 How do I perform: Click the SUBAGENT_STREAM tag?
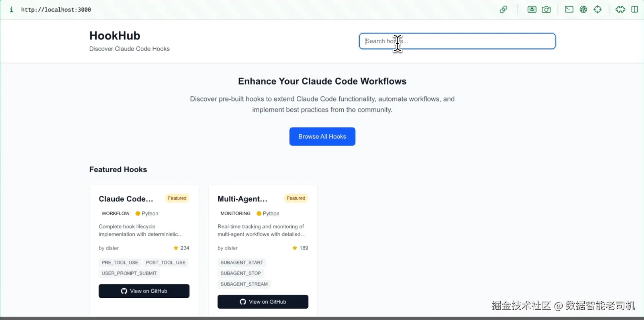[x=244, y=284]
